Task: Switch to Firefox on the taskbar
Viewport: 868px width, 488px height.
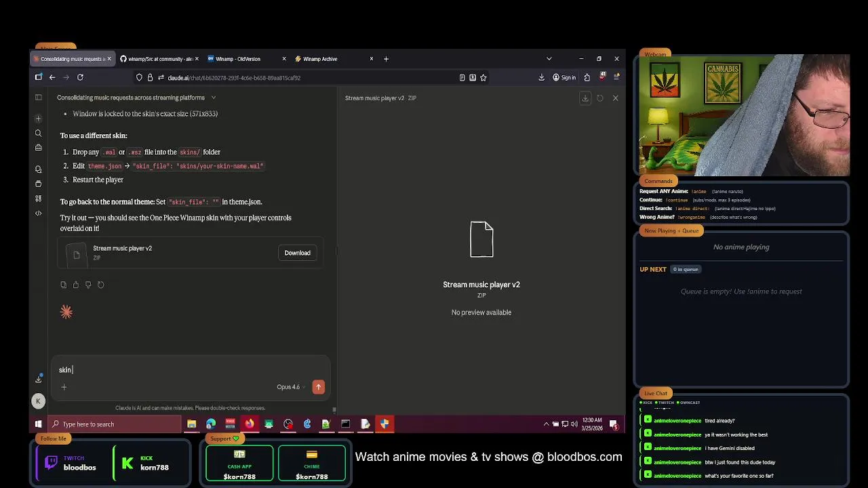Action: point(250,424)
